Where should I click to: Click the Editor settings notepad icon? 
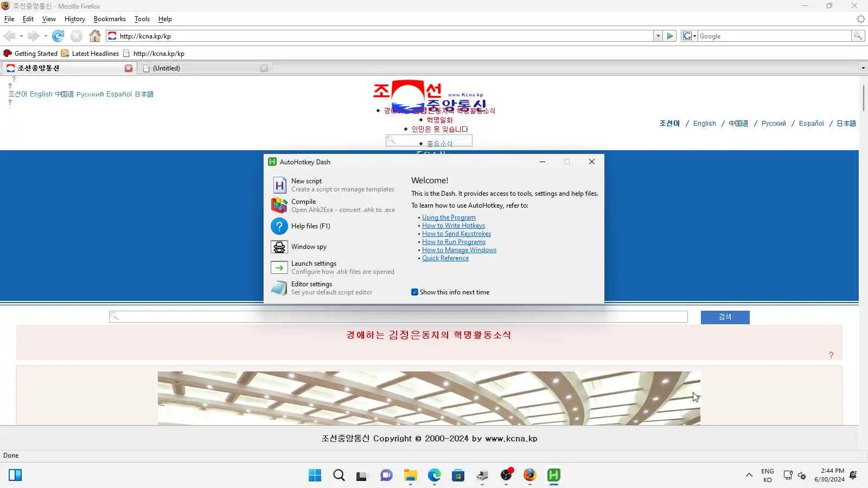[x=279, y=288]
